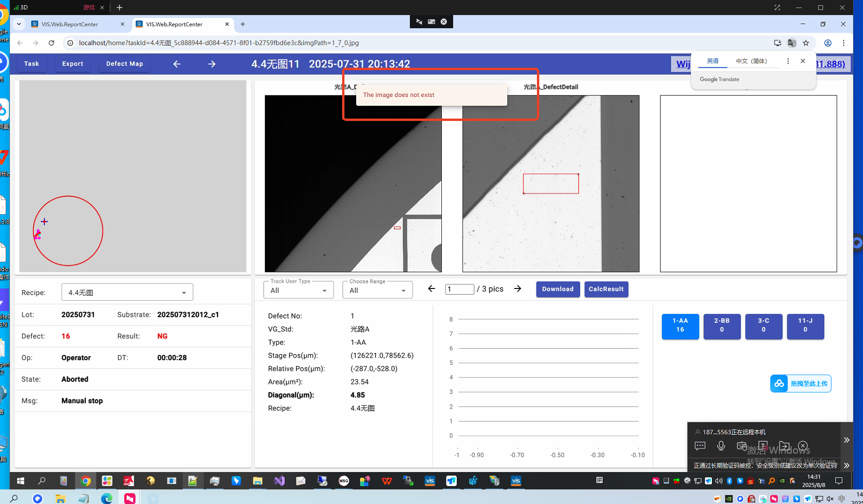Viewport: 863px width, 504px height.
Task: Bookmark this page with star icon
Action: tap(806, 43)
